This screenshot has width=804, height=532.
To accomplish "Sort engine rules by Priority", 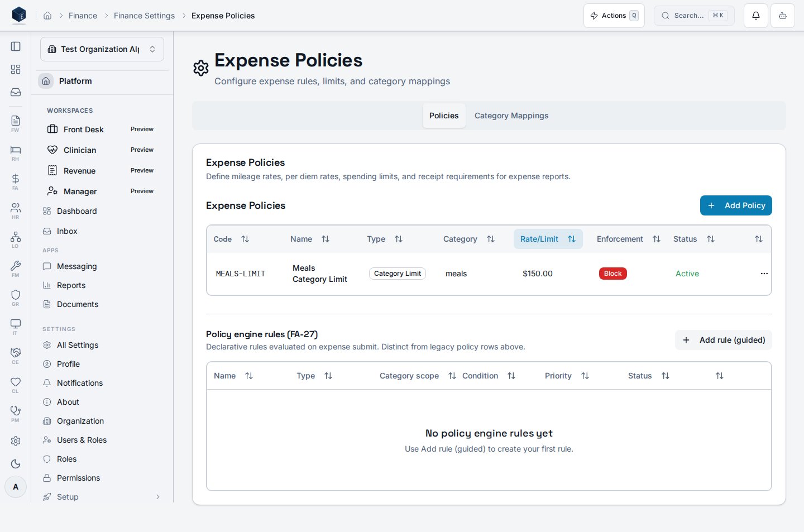I will click(567, 376).
